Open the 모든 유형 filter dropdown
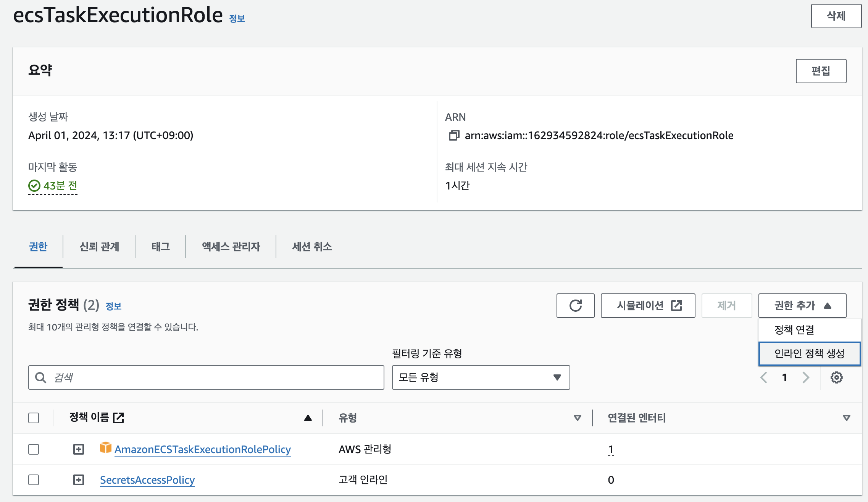This screenshot has width=868, height=502. tap(481, 377)
